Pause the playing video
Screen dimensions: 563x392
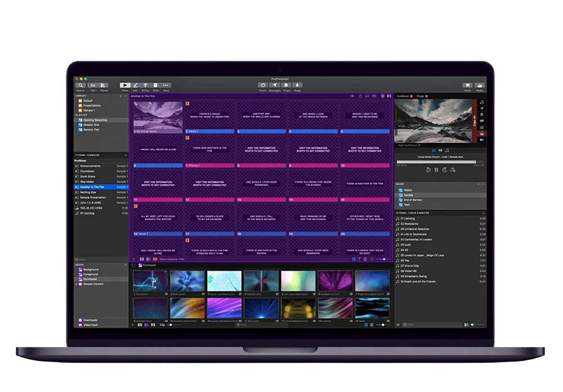pos(436,170)
